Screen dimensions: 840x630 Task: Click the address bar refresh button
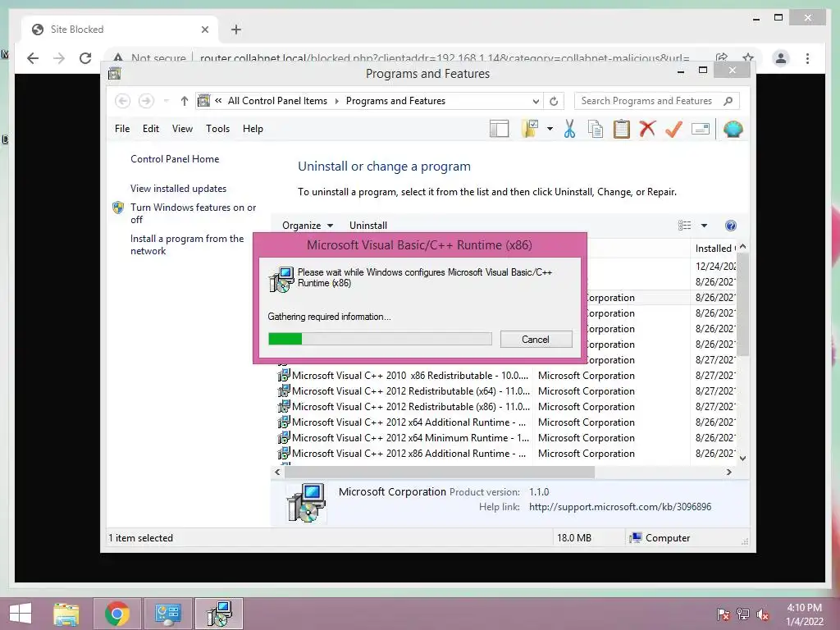pos(554,101)
